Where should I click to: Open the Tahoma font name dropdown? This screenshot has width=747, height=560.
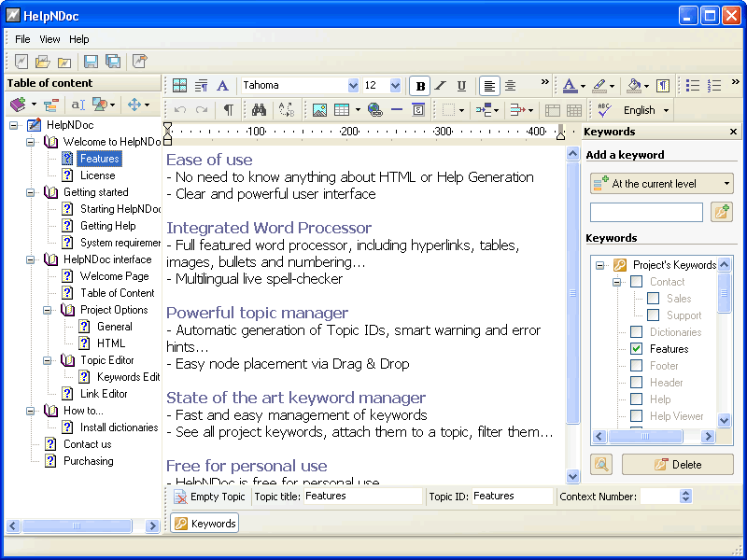[x=353, y=86]
